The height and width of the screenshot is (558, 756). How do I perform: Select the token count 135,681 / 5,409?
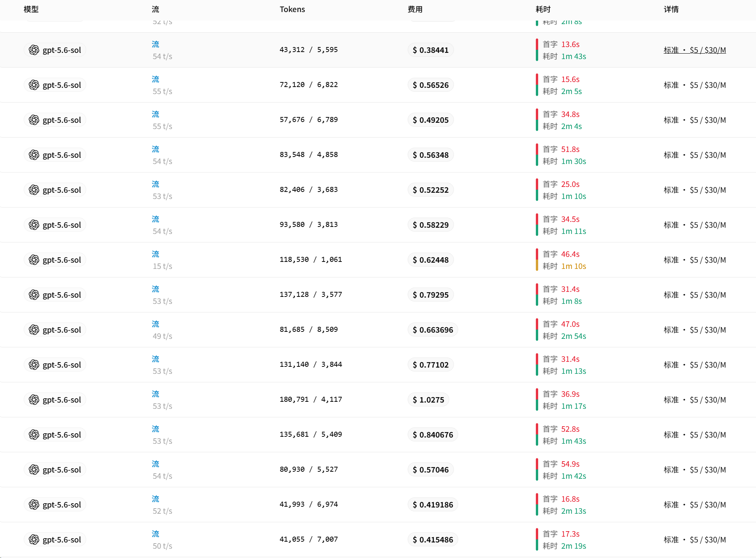[x=311, y=434]
